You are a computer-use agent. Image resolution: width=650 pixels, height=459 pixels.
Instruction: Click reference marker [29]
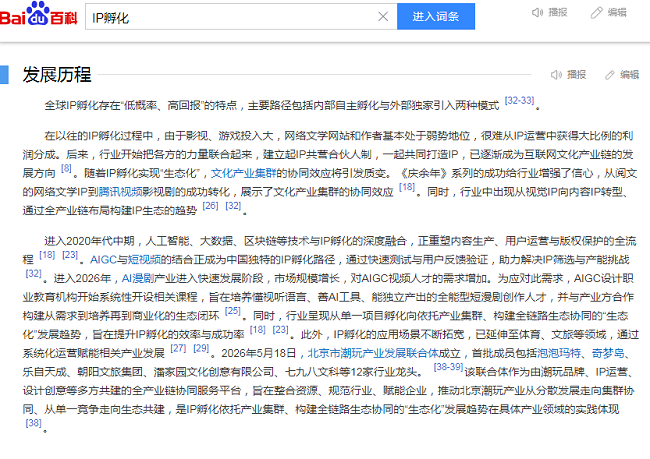pos(201,348)
